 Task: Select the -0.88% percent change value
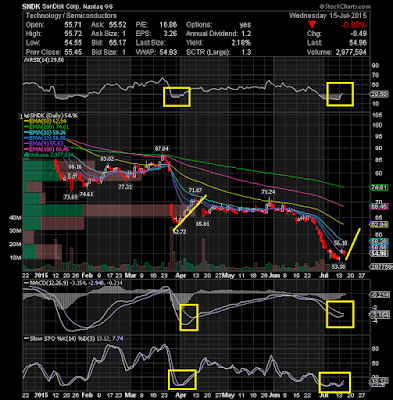[353, 25]
